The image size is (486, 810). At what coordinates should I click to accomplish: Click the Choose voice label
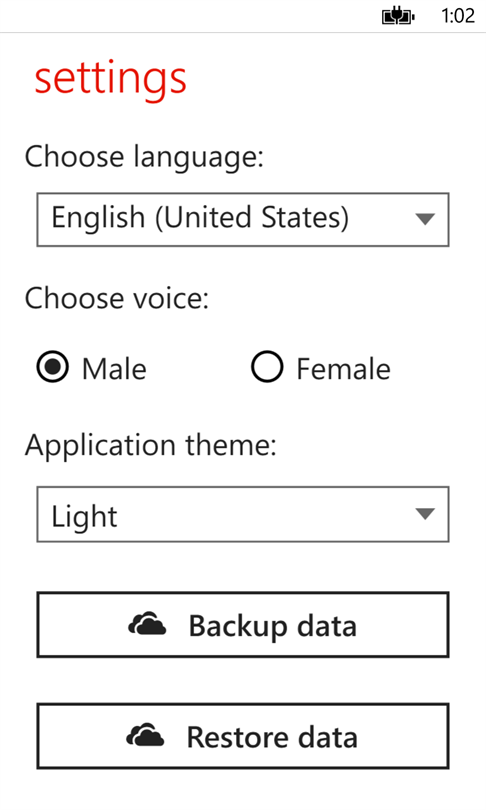117,299
